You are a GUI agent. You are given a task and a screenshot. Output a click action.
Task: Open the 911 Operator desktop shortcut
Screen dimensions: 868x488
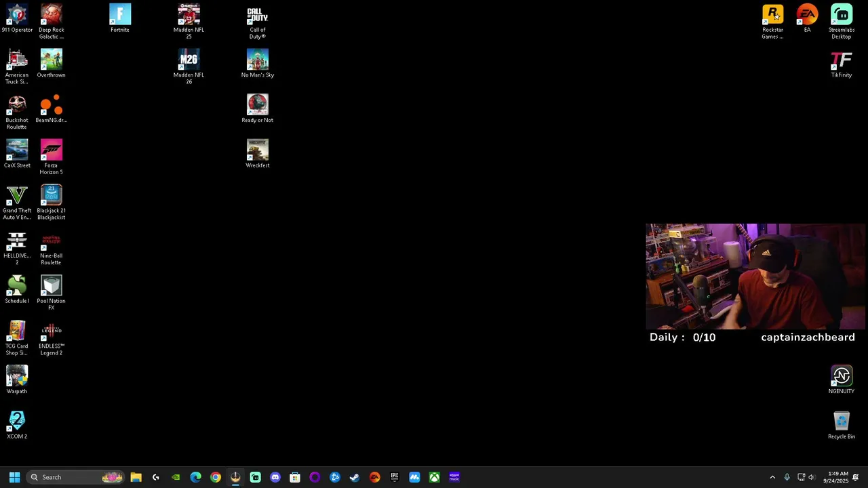coord(17,19)
